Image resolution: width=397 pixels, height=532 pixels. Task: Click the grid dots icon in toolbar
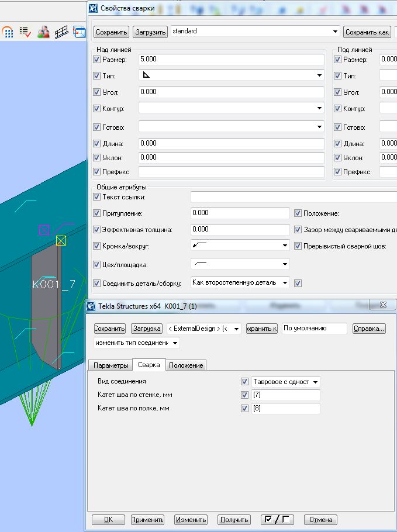(8, 32)
